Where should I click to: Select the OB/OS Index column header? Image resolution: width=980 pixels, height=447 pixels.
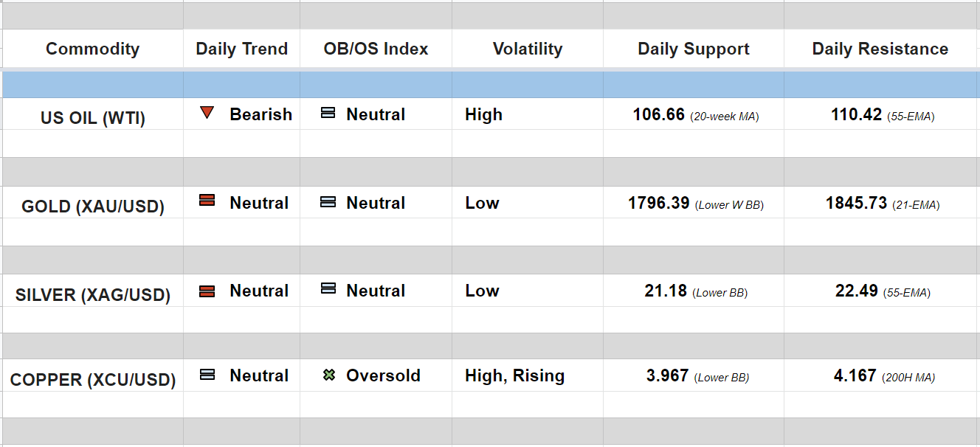pos(376,49)
